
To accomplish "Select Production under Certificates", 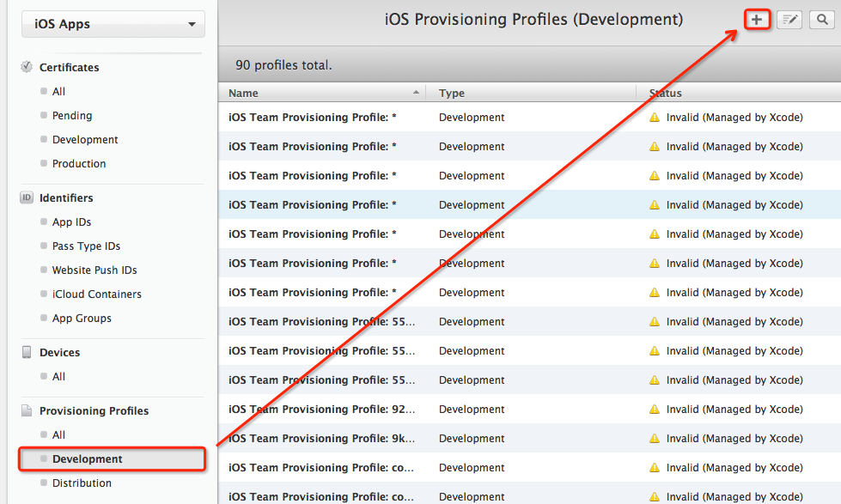I will (79, 163).
